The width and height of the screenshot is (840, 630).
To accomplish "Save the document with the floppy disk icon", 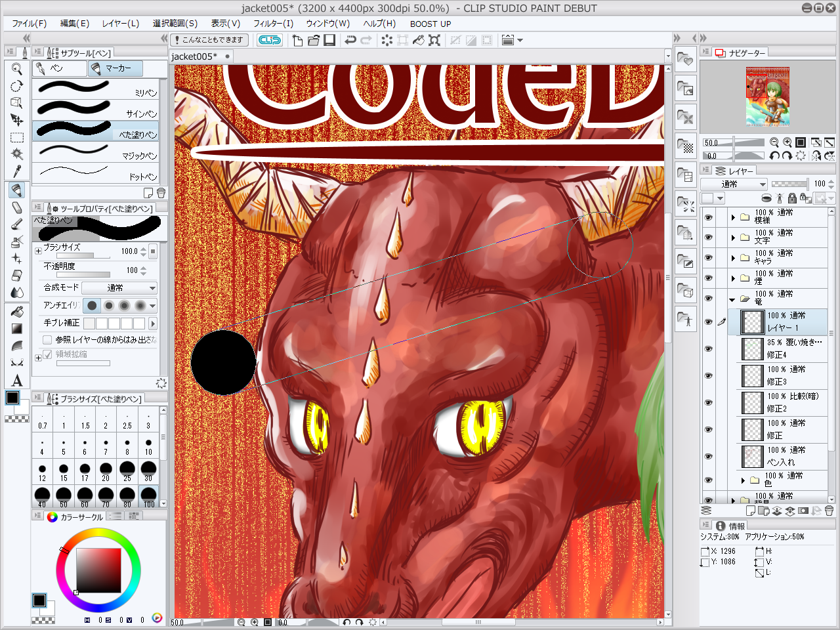I will pyautogui.click(x=329, y=40).
